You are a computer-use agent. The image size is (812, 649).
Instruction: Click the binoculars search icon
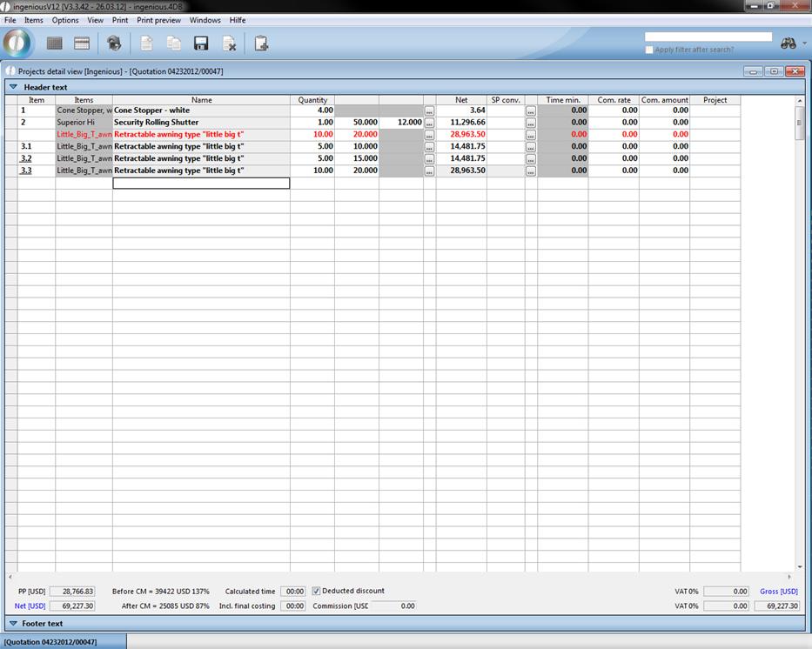pyautogui.click(x=789, y=43)
